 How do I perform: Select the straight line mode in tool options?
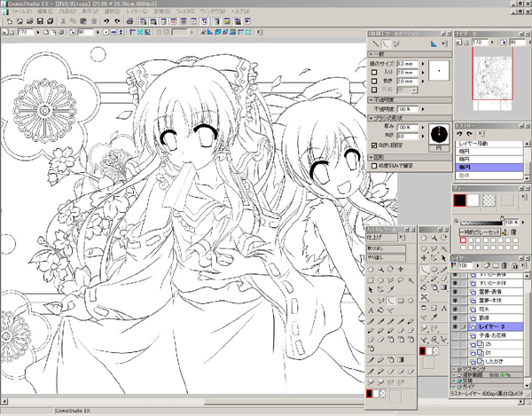375,43
